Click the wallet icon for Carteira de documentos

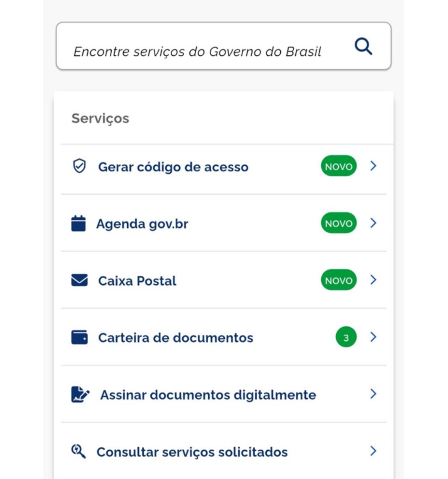(x=79, y=337)
